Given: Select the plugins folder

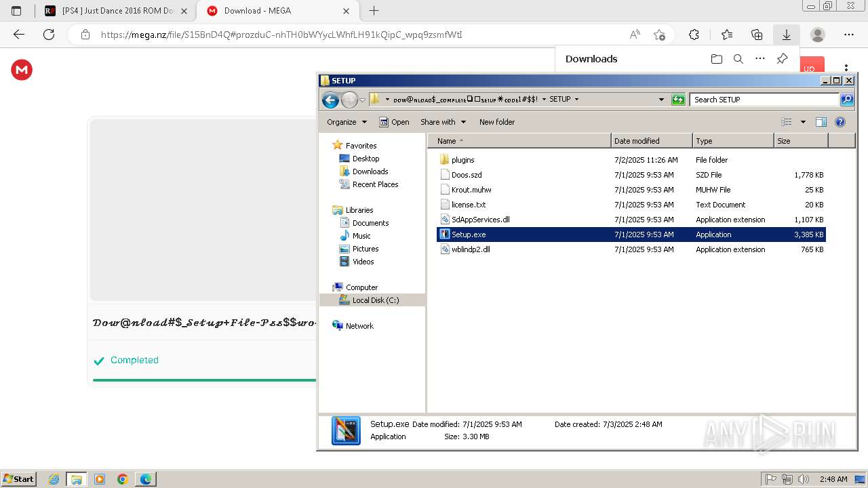Looking at the screenshot, I should click(631, 160).
